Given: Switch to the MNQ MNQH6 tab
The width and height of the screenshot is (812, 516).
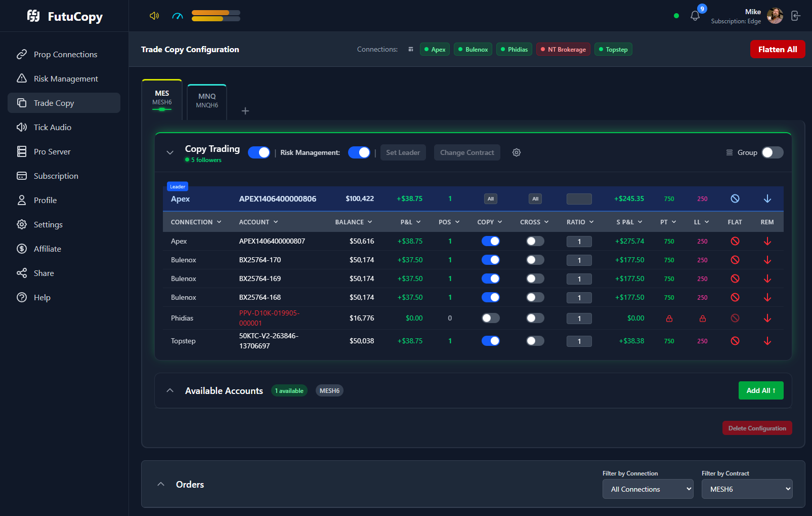Looking at the screenshot, I should pos(206,100).
